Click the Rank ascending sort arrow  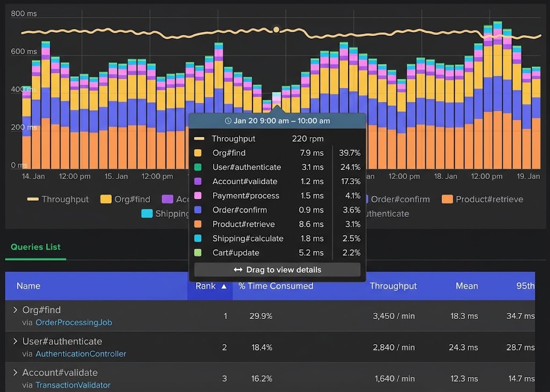pyautogui.click(x=224, y=286)
